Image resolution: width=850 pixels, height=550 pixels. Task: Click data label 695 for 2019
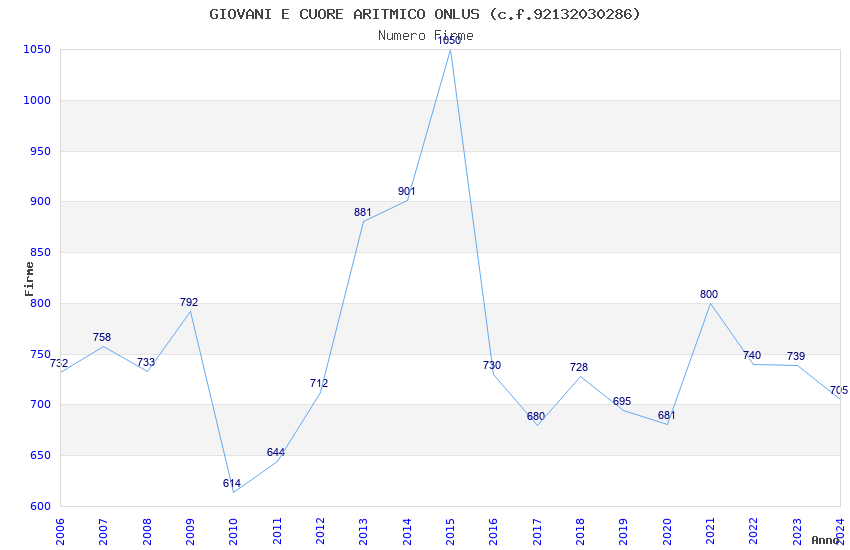click(x=622, y=402)
